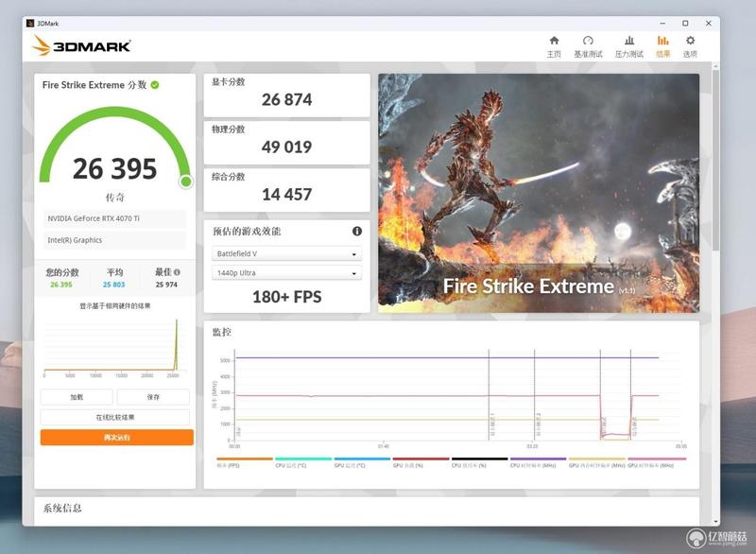Click small green 26 395 under 您的分数
The image size is (756, 554).
[x=61, y=285]
